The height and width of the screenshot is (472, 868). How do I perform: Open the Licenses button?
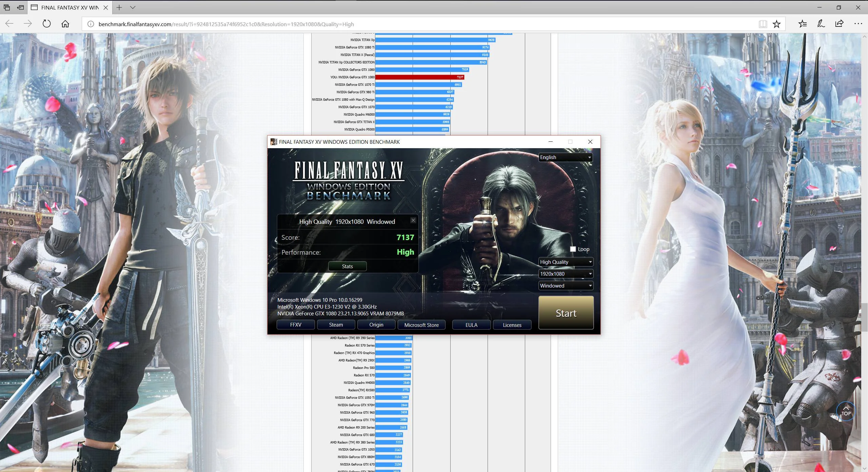click(x=512, y=325)
